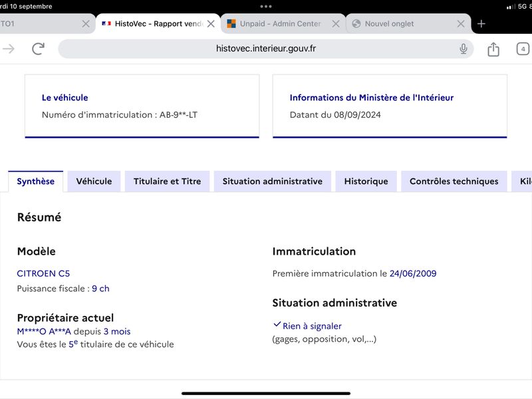This screenshot has height=399, width=532.
Task: Tap the checkmark beside Rien à signaler
Action: tap(277, 325)
